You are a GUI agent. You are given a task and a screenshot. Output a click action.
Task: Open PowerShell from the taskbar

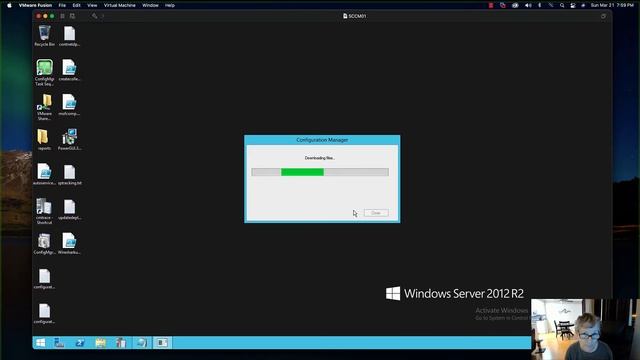(x=80, y=342)
